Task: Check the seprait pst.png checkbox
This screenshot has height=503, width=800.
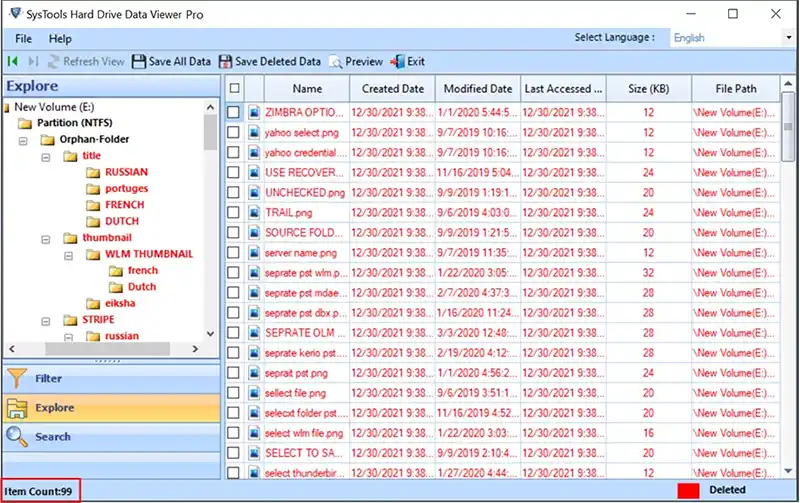Action: 233,373
